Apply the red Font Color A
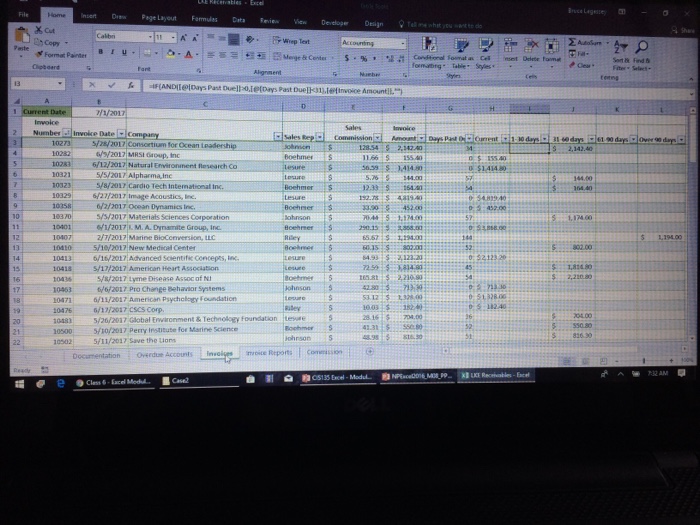 coord(188,54)
